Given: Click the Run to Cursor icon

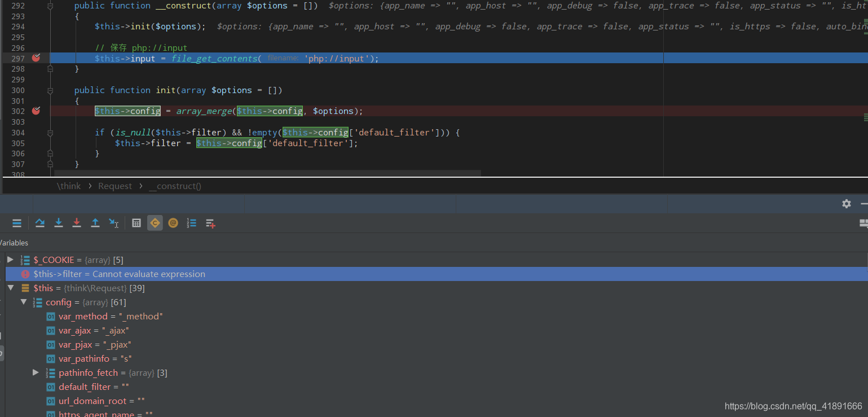Looking at the screenshot, I should [x=114, y=223].
